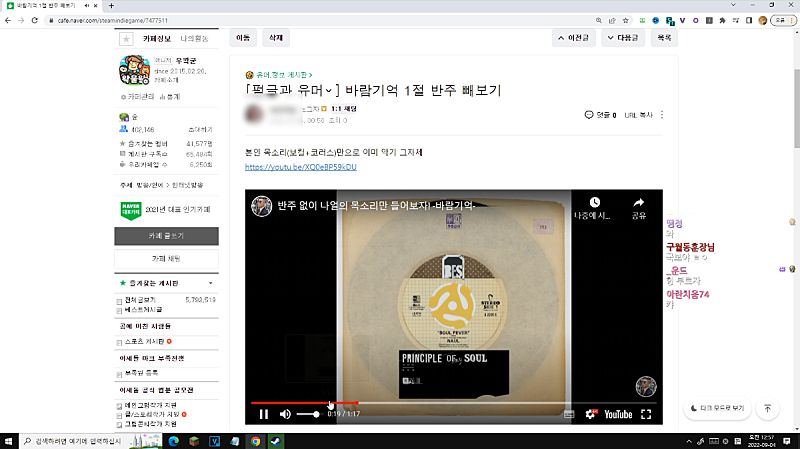This screenshot has height=449, width=800.
Task: Mute the video with the speaker icon
Action: click(285, 414)
